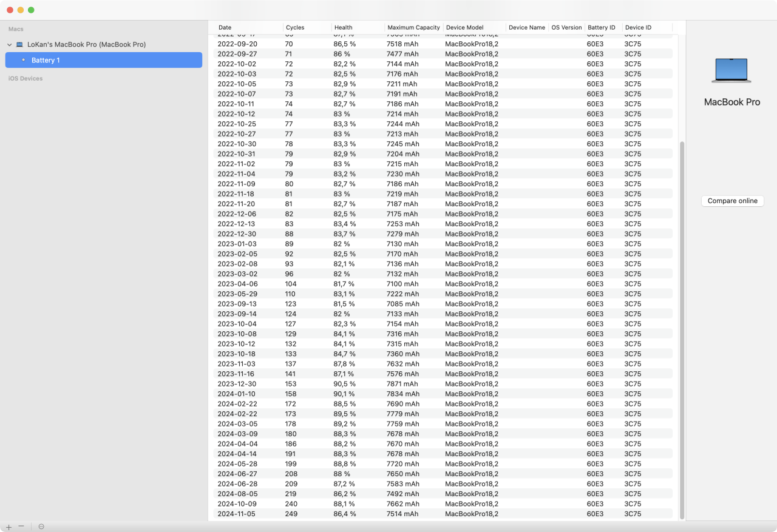Select the row dated 2024-10-09
The width and height of the screenshot is (777, 532).
pos(444,503)
